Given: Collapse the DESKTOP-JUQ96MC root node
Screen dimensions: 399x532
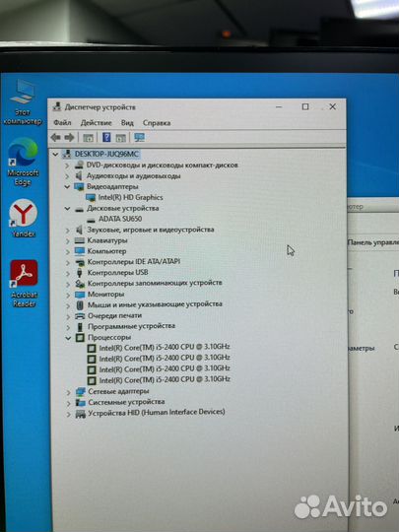Looking at the screenshot, I should [x=55, y=155].
